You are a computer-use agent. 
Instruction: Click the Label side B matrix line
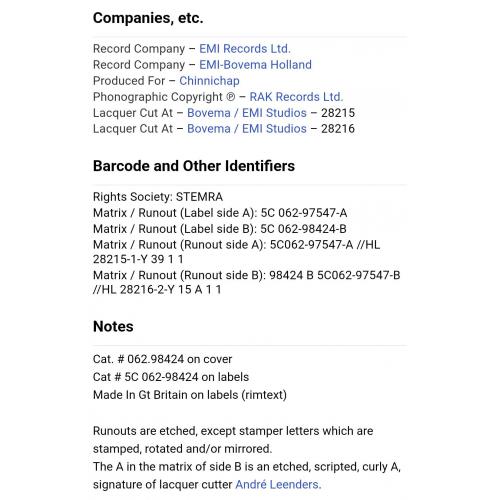(x=220, y=229)
